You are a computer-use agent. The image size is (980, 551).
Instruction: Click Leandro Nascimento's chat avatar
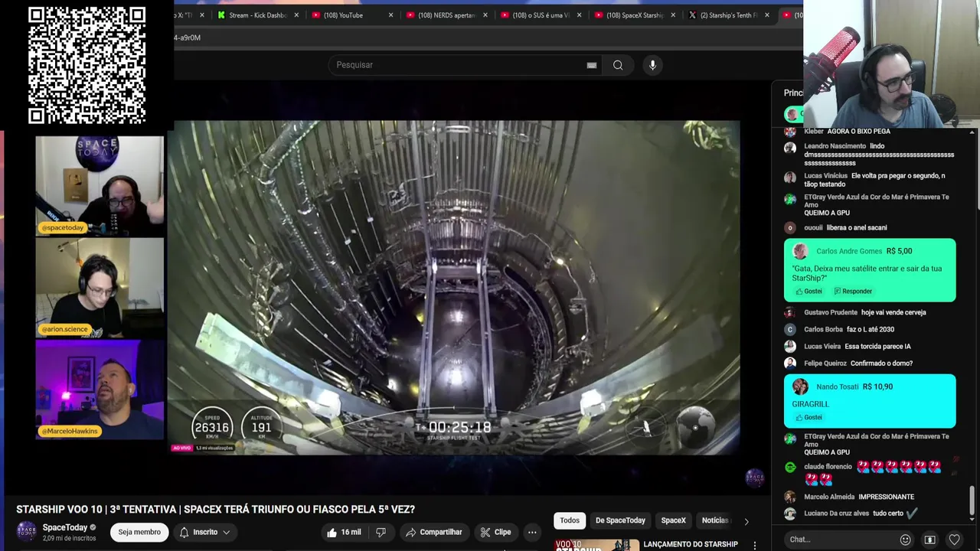coord(790,148)
